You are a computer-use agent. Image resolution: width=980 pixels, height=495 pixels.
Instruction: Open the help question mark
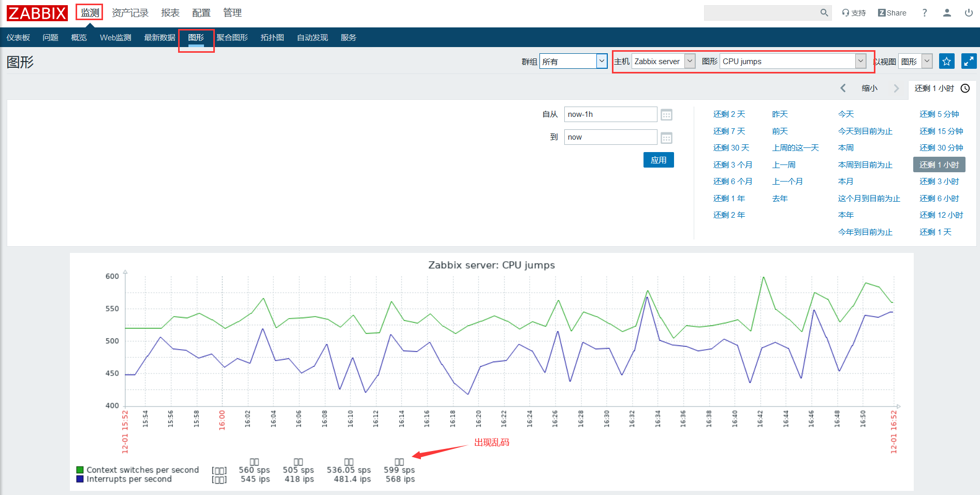(x=925, y=13)
